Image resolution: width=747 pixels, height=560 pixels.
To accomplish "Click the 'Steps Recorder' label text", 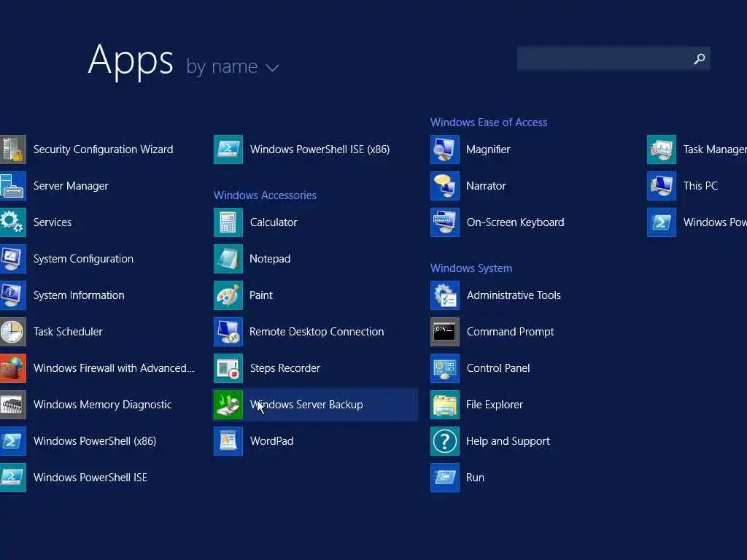I will click(x=285, y=368).
